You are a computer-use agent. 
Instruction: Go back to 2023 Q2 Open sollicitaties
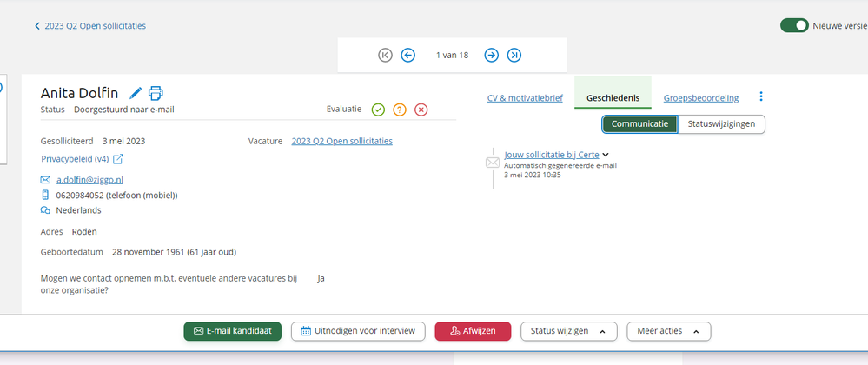pyautogui.click(x=90, y=25)
